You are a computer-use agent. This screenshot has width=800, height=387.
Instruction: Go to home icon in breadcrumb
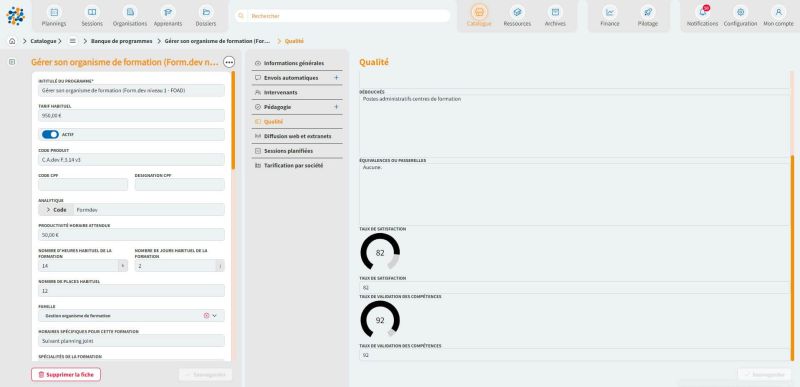(x=12, y=41)
